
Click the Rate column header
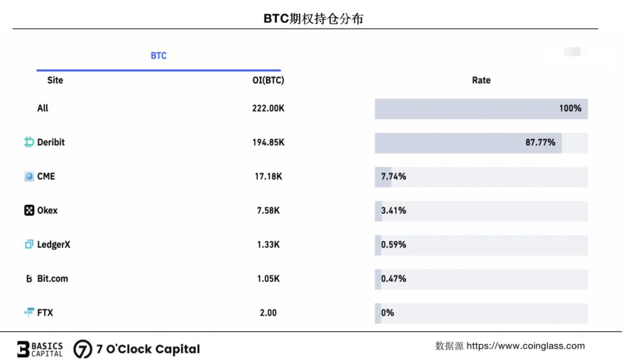pyautogui.click(x=481, y=80)
